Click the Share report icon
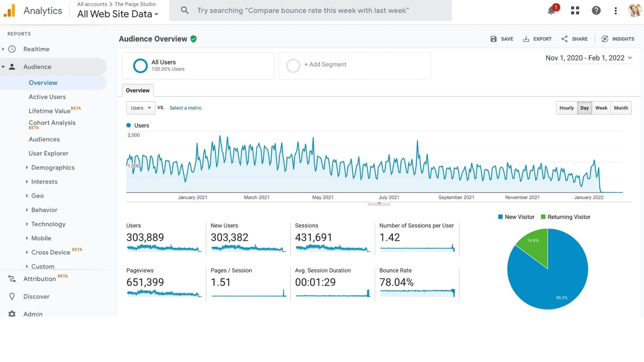Image resolution: width=644 pixels, height=362 pixels. (x=565, y=39)
